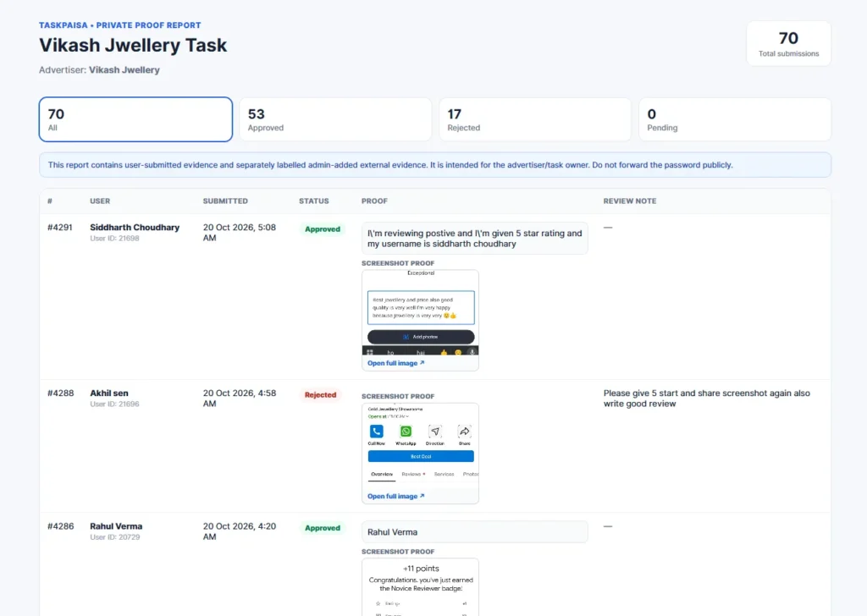The height and width of the screenshot is (616, 867).
Task: Click the review text box in Siddharth's screenshot
Action: [x=421, y=307]
